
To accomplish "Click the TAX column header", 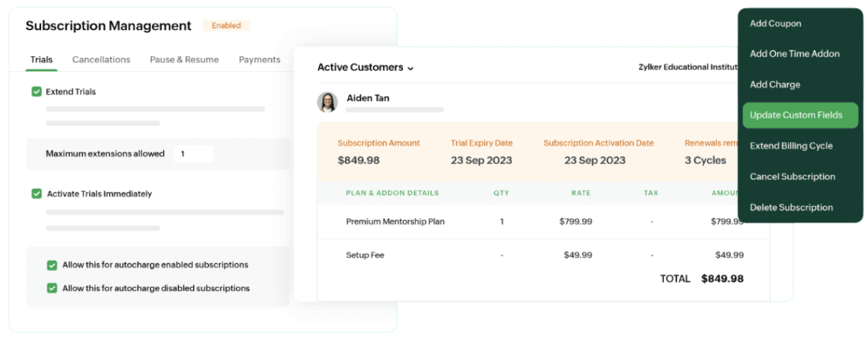I will [x=651, y=193].
